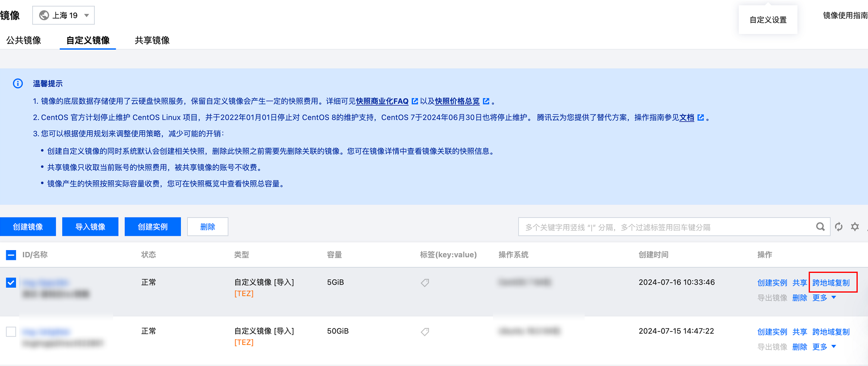Click the 标签(key:value) column header

[x=448, y=255]
